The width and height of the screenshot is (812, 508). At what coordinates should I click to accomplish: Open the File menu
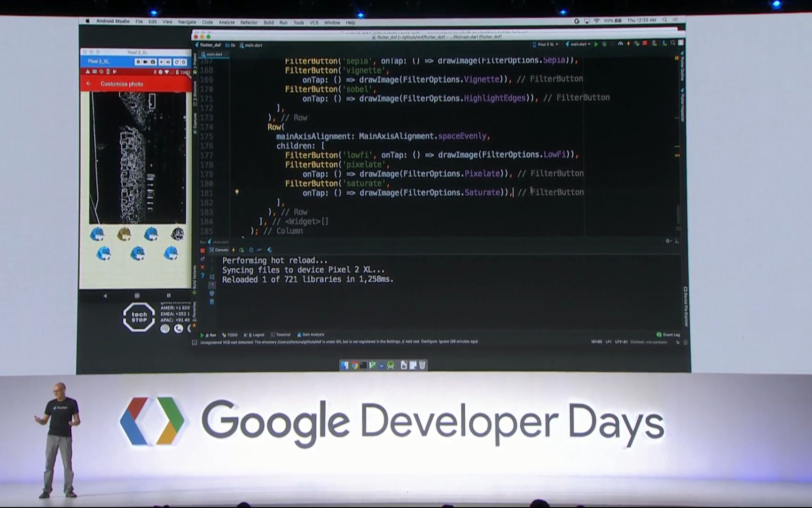coord(139,22)
